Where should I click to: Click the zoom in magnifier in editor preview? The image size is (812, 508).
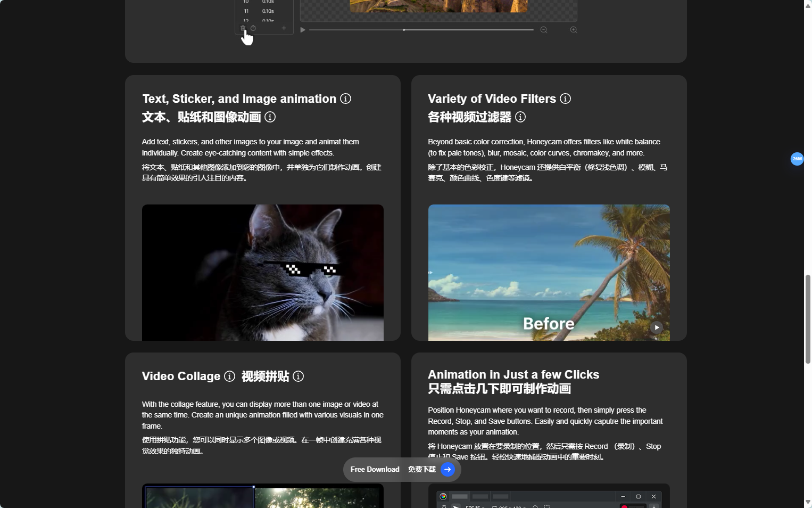pyautogui.click(x=574, y=30)
